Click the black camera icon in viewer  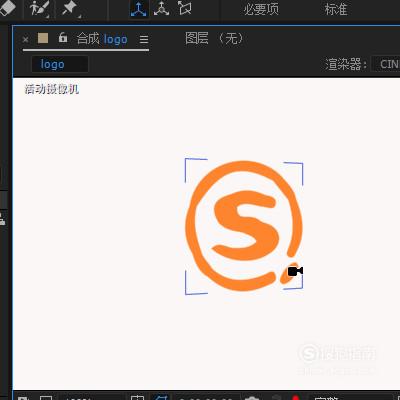295,271
